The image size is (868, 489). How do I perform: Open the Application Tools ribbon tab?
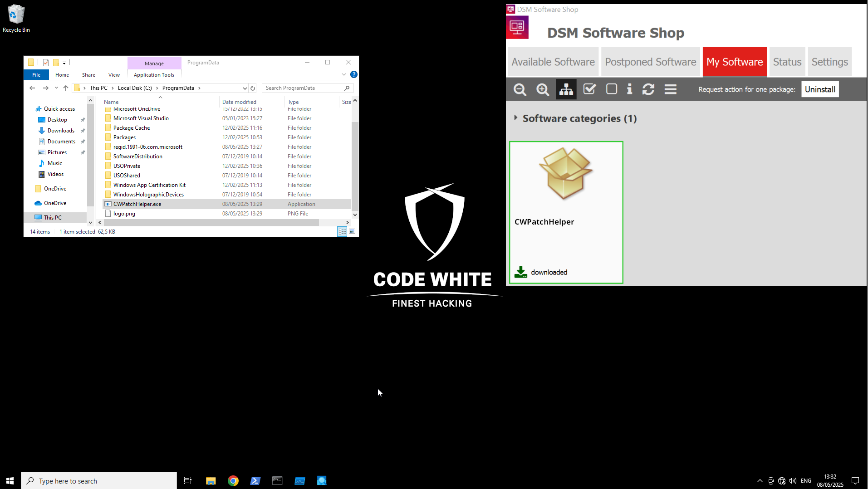(x=154, y=75)
